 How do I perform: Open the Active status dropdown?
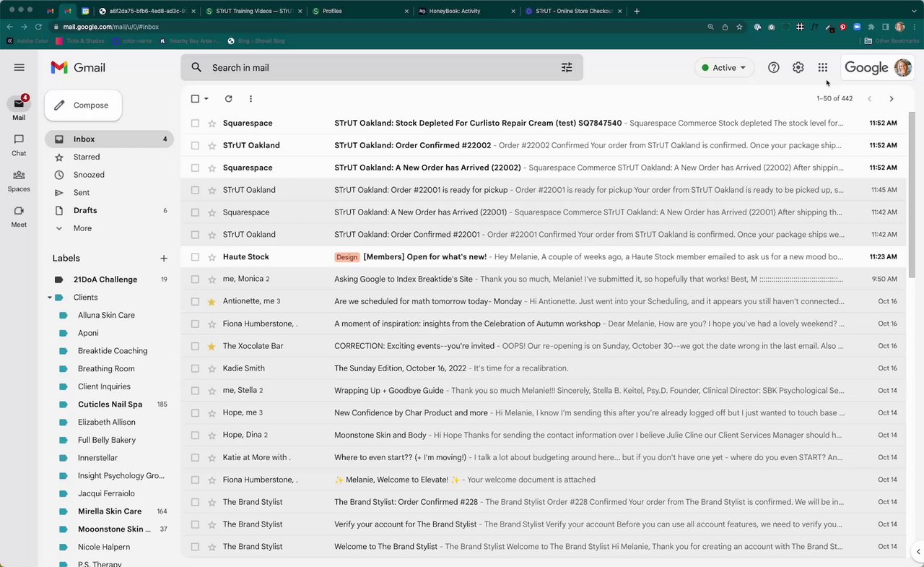[x=723, y=67]
